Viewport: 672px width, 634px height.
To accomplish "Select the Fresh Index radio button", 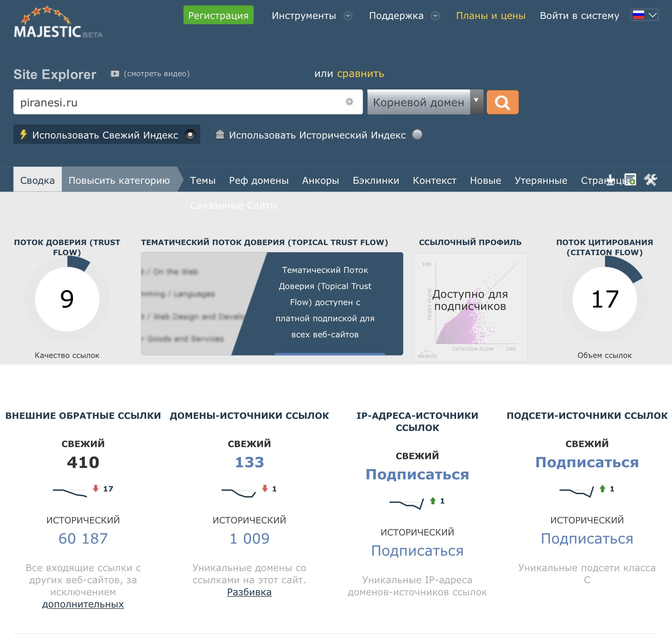I will pyautogui.click(x=190, y=135).
